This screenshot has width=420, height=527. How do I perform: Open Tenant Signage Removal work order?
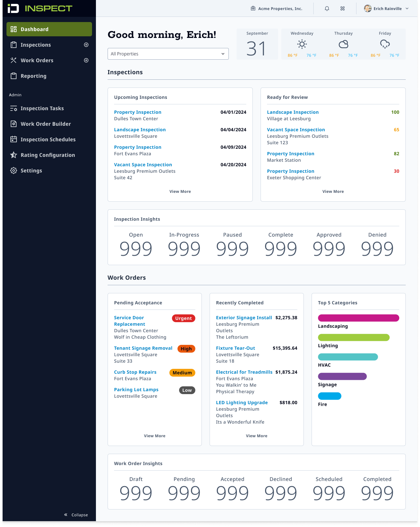(x=143, y=348)
